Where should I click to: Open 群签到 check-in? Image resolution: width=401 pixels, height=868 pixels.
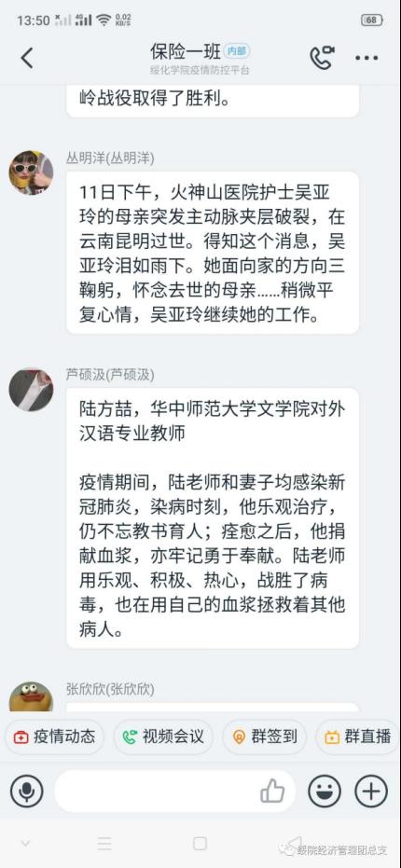tap(264, 737)
